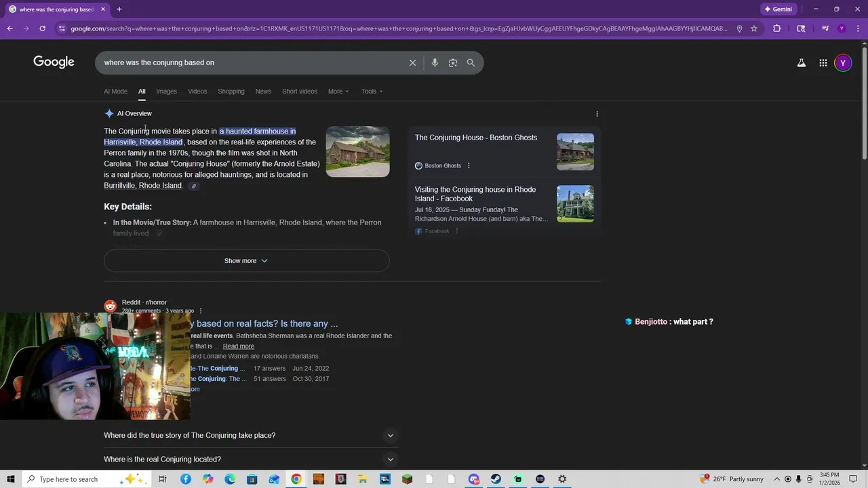
Task: Click inside the Google search input field
Action: coord(251,62)
